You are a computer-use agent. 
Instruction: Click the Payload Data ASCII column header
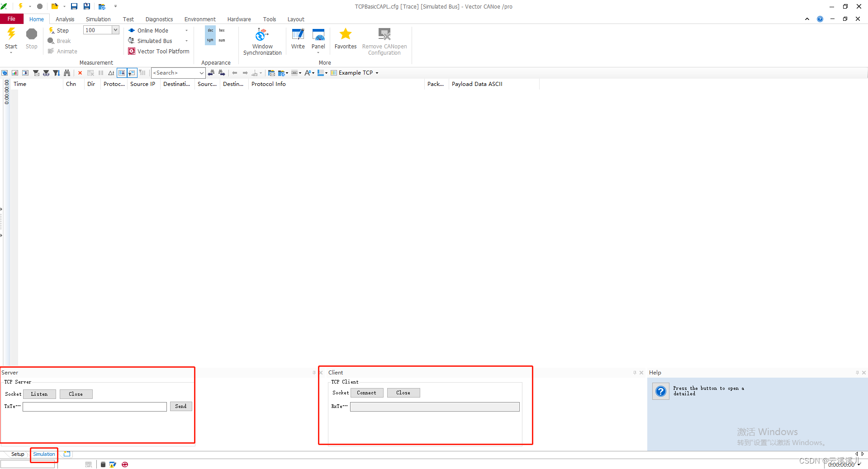493,84
